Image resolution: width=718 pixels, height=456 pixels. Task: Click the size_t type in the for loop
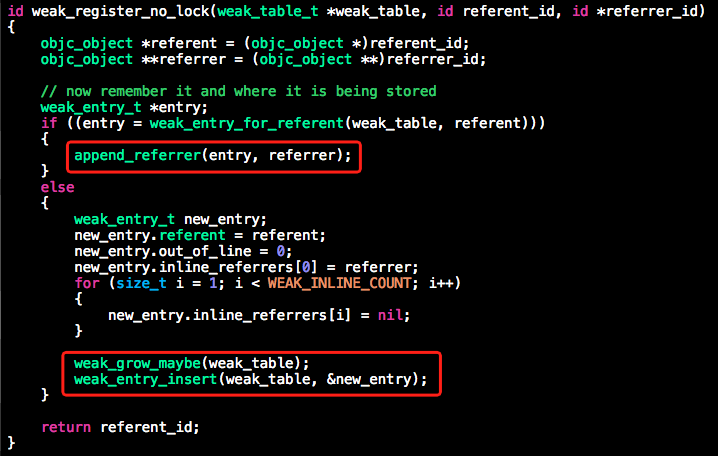click(x=141, y=283)
